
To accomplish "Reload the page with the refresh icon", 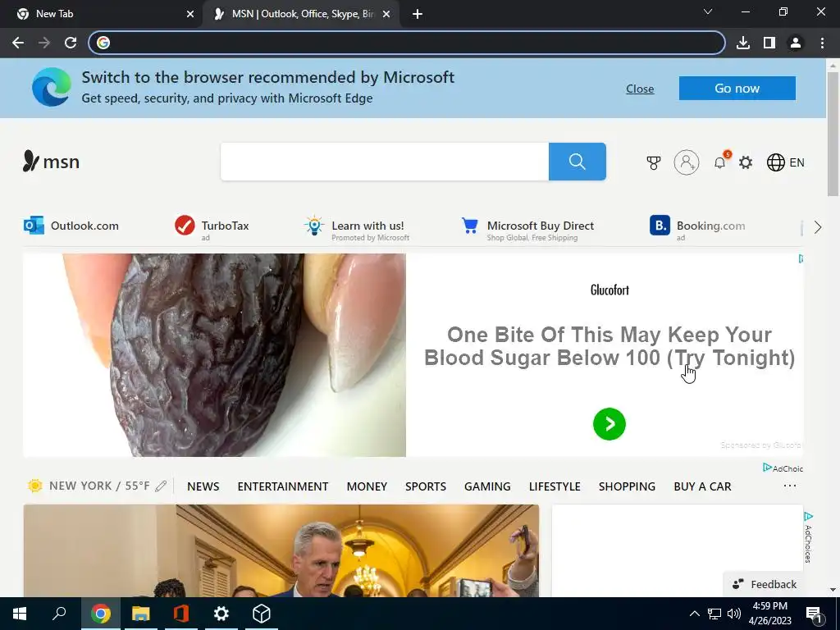I will (x=71, y=43).
